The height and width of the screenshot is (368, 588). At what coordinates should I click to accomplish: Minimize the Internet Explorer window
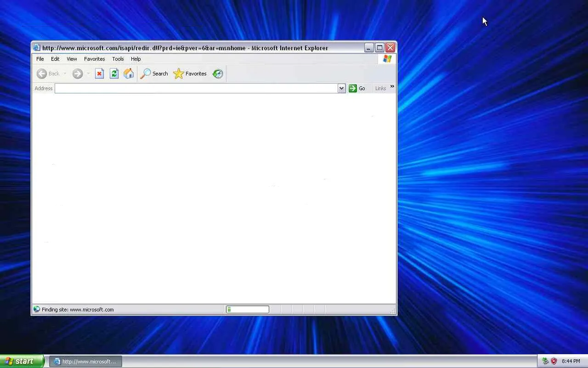click(369, 47)
